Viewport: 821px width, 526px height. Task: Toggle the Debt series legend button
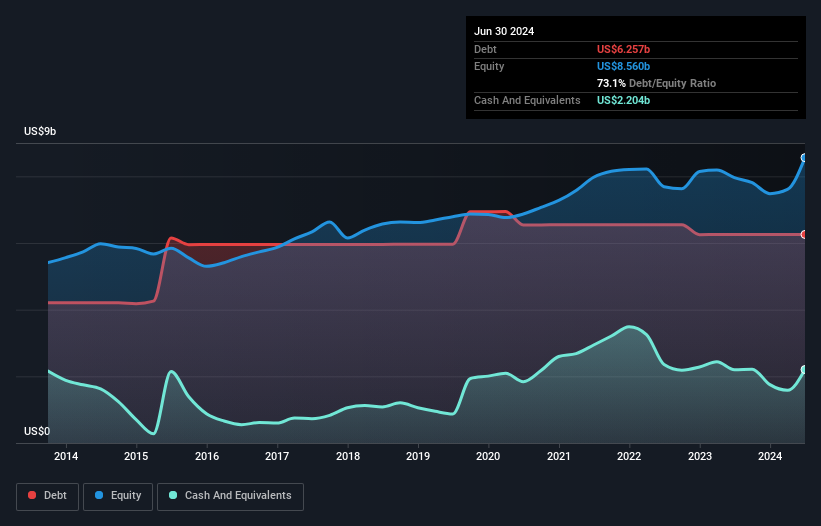coord(48,496)
